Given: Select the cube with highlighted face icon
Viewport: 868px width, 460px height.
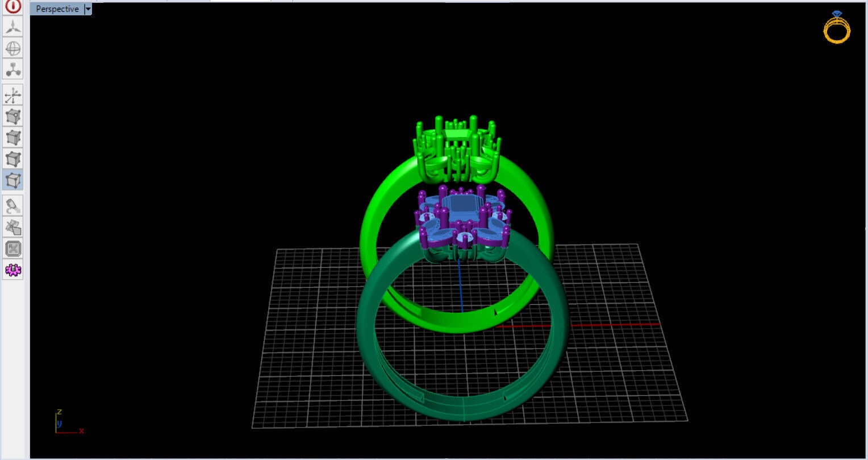Looking at the screenshot, I should click(13, 158).
